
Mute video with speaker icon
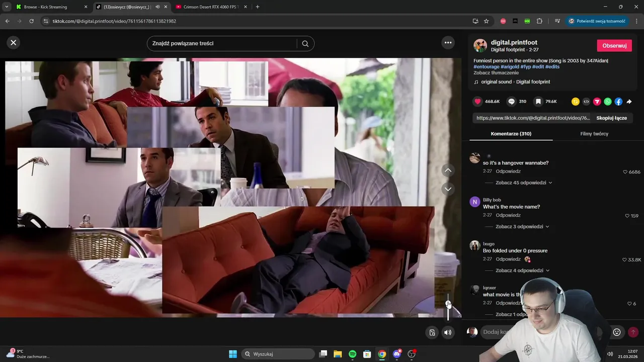(448, 332)
